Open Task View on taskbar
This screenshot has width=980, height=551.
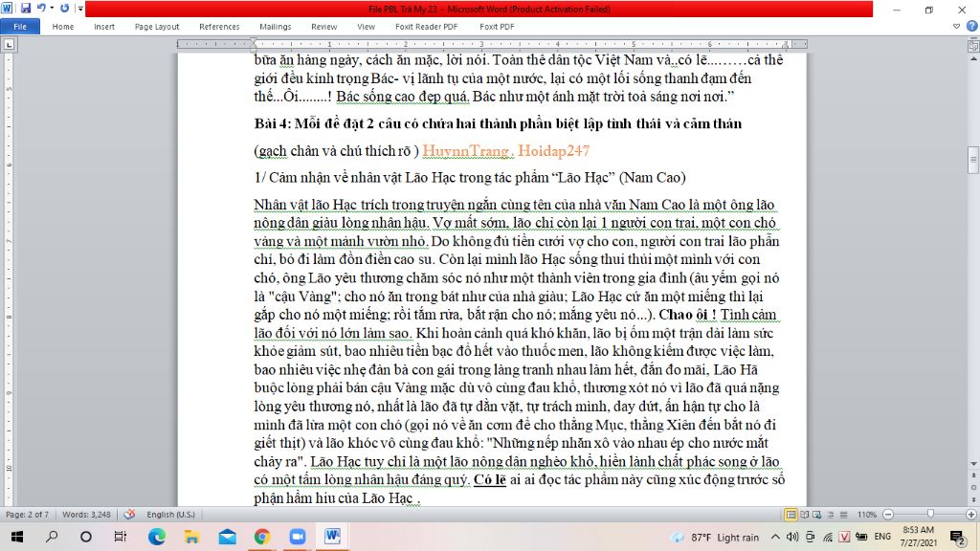pyautogui.click(x=120, y=537)
